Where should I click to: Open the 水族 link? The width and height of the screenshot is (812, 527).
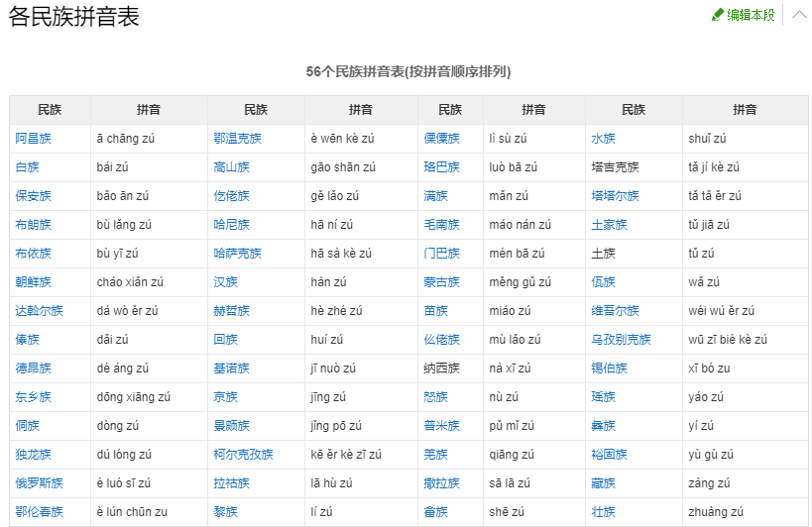click(604, 139)
